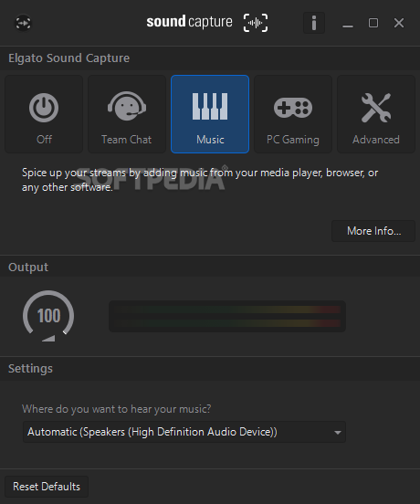Viewport: 420px width, 504px height.
Task: Click the Output section header
Action: [28, 268]
